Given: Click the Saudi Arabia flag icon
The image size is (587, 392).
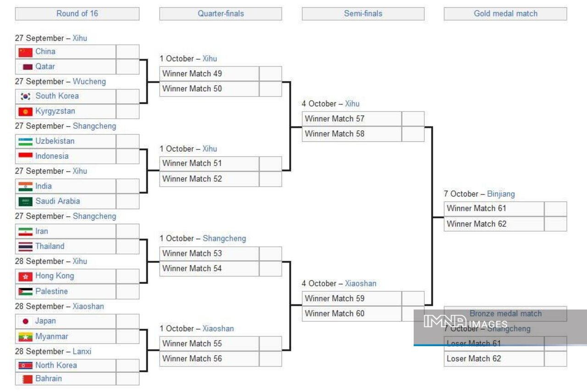Looking at the screenshot, I should [25, 201].
